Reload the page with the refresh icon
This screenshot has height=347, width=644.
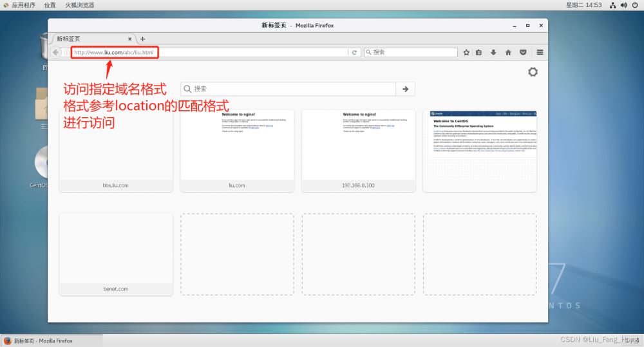coord(354,53)
